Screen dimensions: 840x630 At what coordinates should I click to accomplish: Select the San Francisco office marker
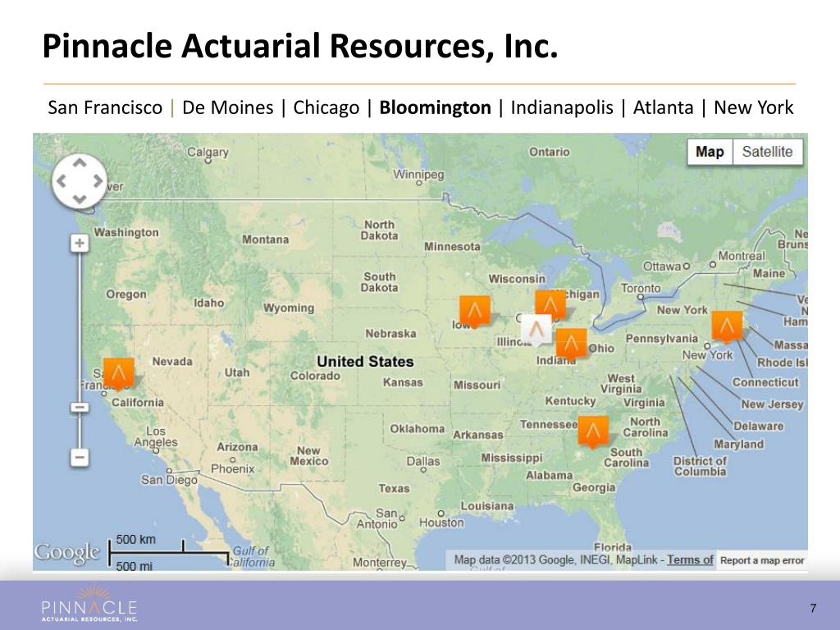pos(118,373)
